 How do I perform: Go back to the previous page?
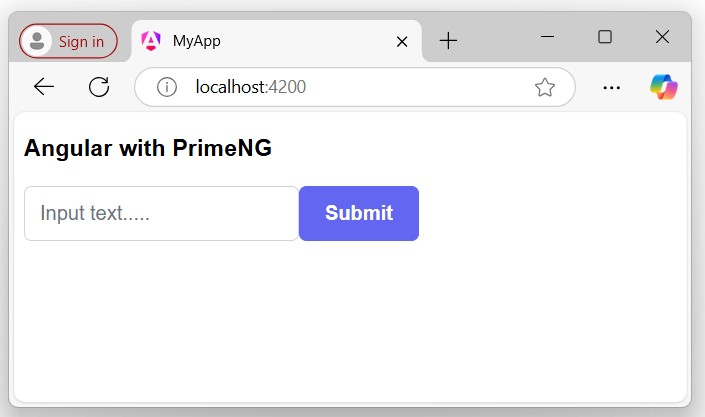44,87
